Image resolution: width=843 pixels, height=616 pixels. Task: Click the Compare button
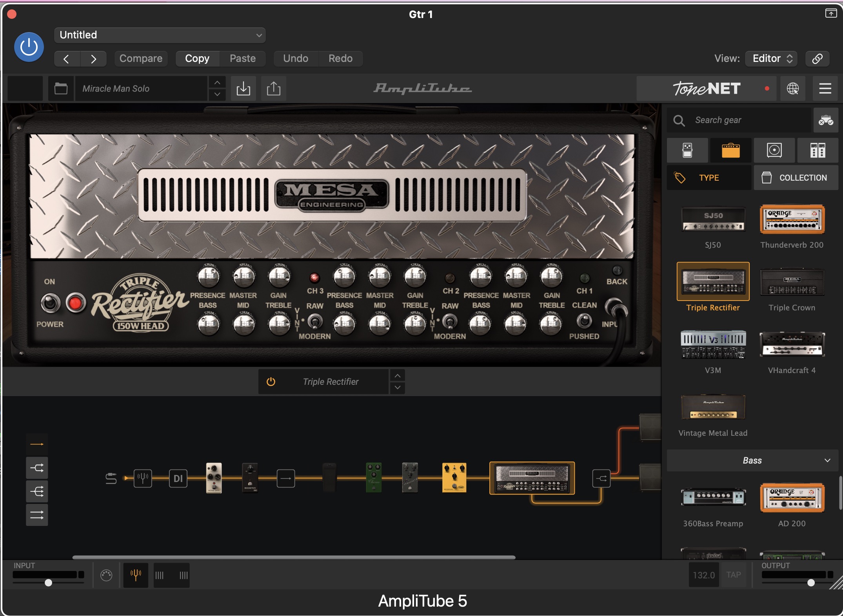(141, 59)
